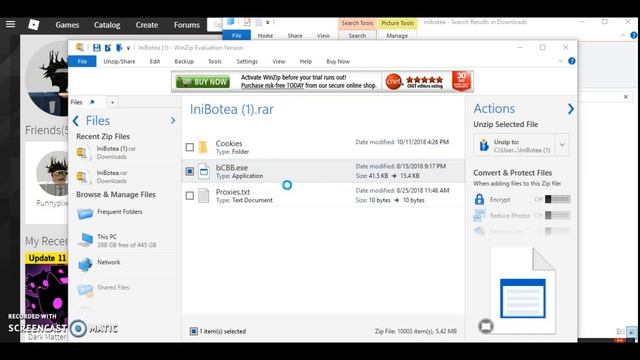Collapse the ribbon using the chevron
Viewport: 640px width, 360px height.
pyautogui.click(x=560, y=61)
